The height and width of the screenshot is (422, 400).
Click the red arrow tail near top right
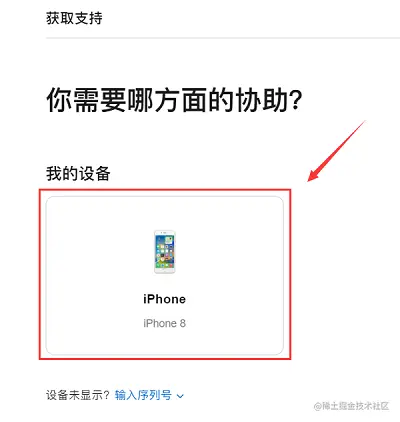tap(362, 124)
